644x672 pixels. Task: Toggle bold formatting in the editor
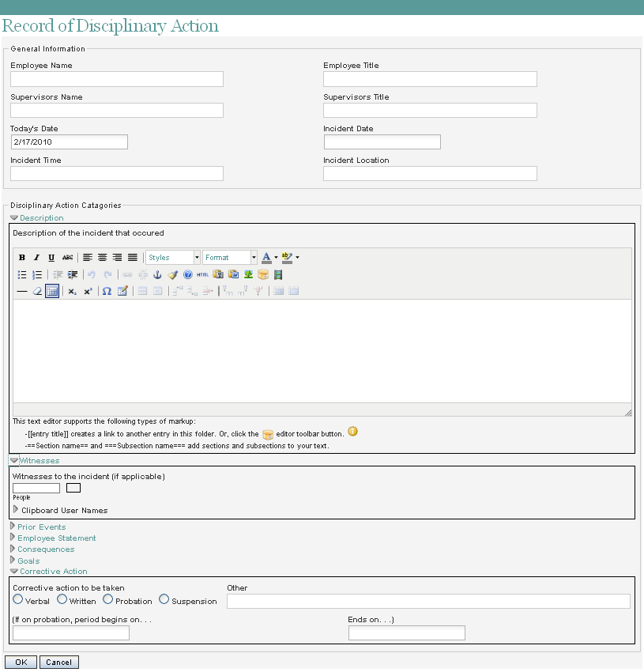(x=22, y=258)
